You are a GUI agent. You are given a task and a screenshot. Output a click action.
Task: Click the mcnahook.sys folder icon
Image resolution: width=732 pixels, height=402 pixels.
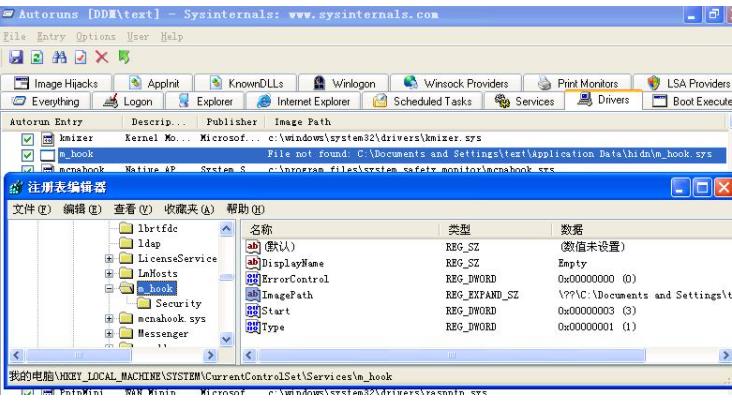126,318
